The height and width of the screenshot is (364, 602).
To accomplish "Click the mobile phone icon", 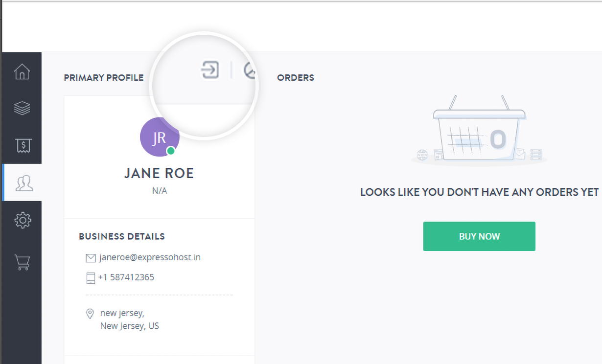I will [91, 278].
